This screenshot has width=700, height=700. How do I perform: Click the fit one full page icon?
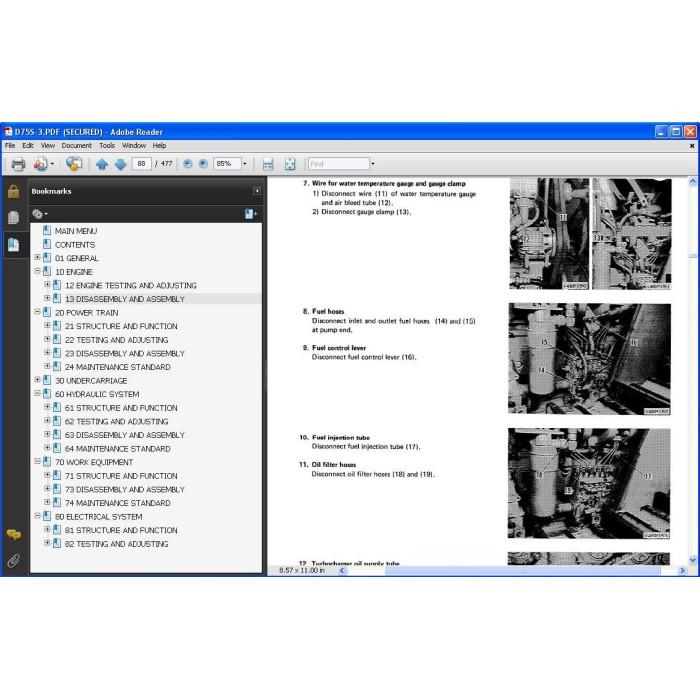pos(290,164)
